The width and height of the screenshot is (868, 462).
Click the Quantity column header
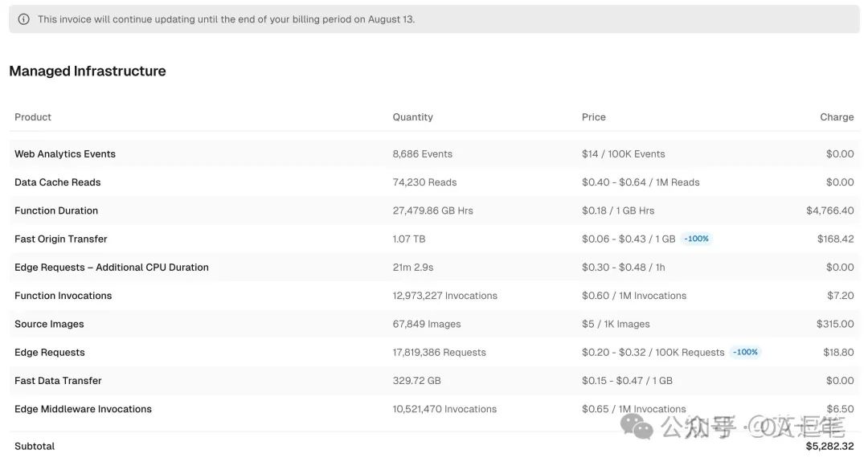pyautogui.click(x=412, y=117)
